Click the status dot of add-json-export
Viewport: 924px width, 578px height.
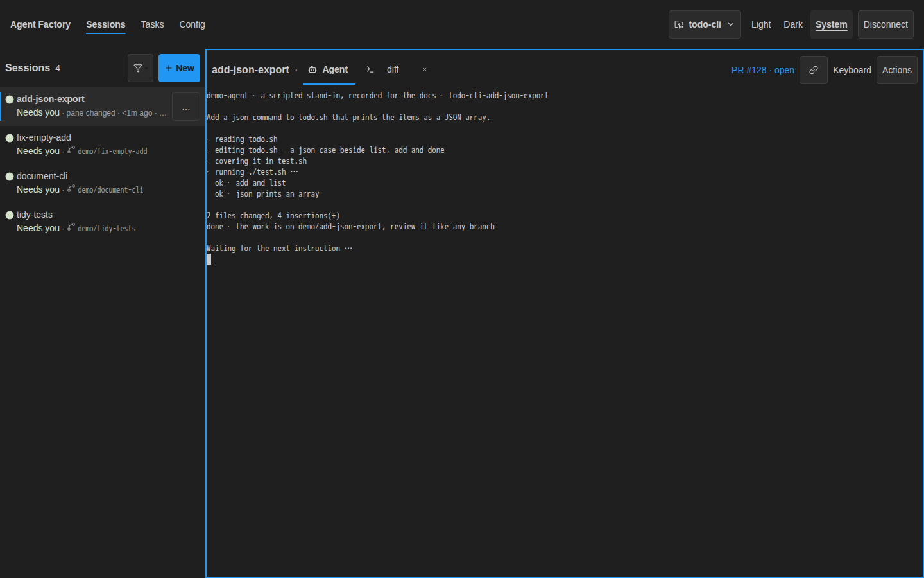[10, 100]
